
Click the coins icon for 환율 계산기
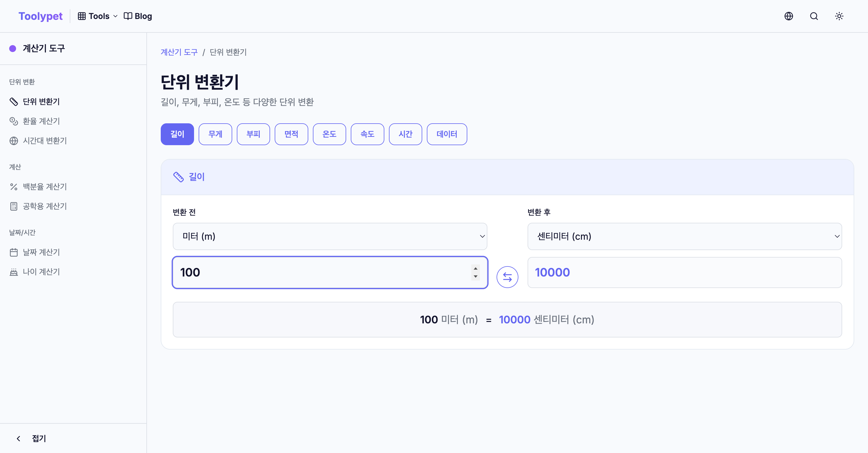pyautogui.click(x=13, y=121)
